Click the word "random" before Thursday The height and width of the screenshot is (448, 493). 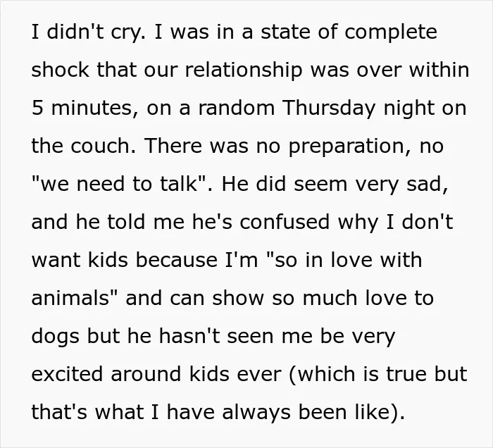point(236,108)
